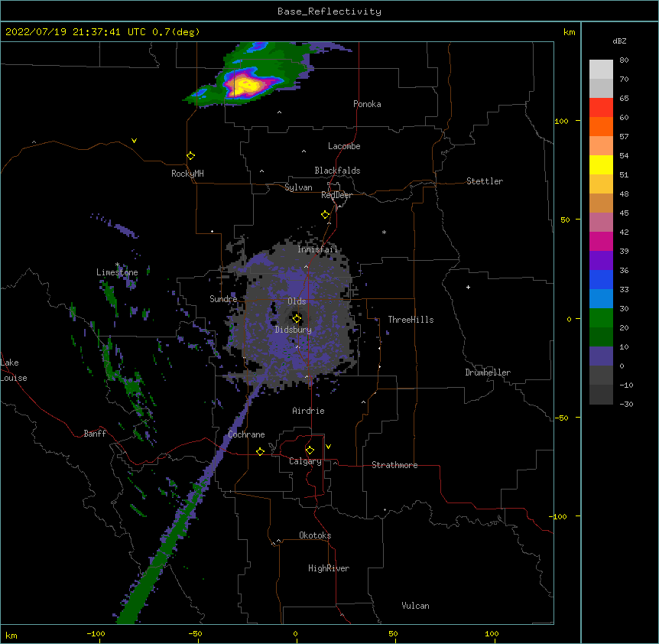
Task: Click the Innisfail label
Action: tap(317, 249)
